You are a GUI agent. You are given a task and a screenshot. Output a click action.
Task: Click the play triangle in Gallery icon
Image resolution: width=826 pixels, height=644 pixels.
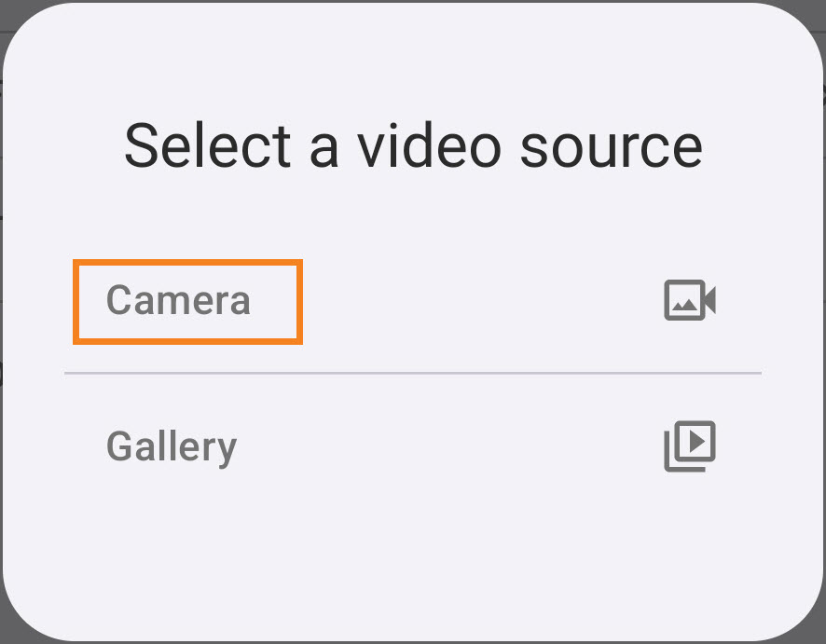pyautogui.click(x=695, y=441)
